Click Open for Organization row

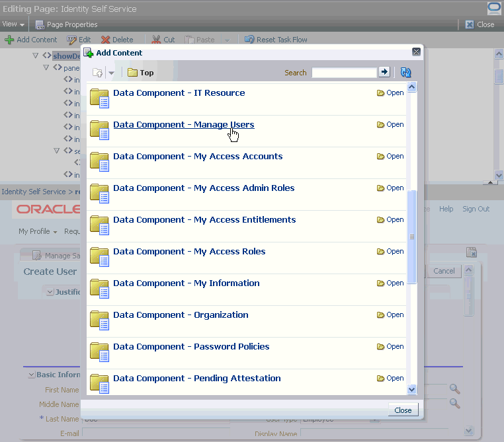(390, 315)
